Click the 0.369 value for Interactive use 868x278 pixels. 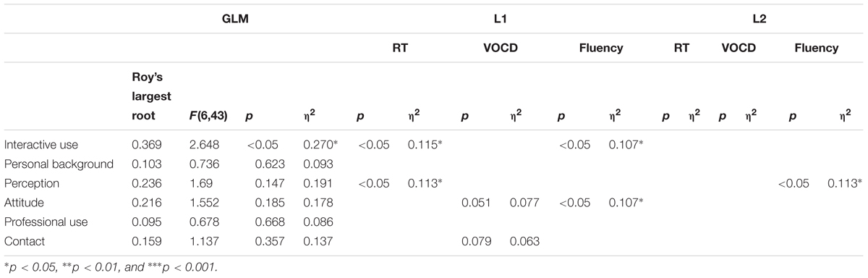click(137, 144)
